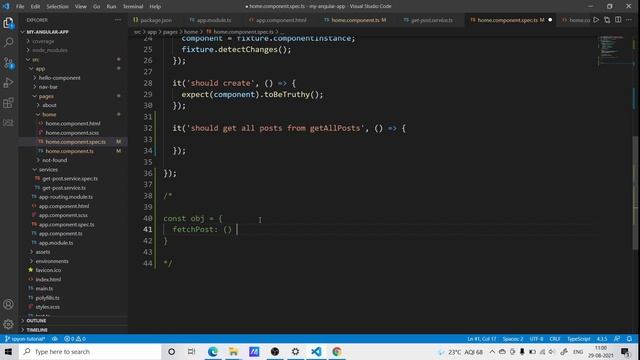This screenshot has width=640, height=360.
Task: Open the Terminal menu
Action: tap(133, 7)
